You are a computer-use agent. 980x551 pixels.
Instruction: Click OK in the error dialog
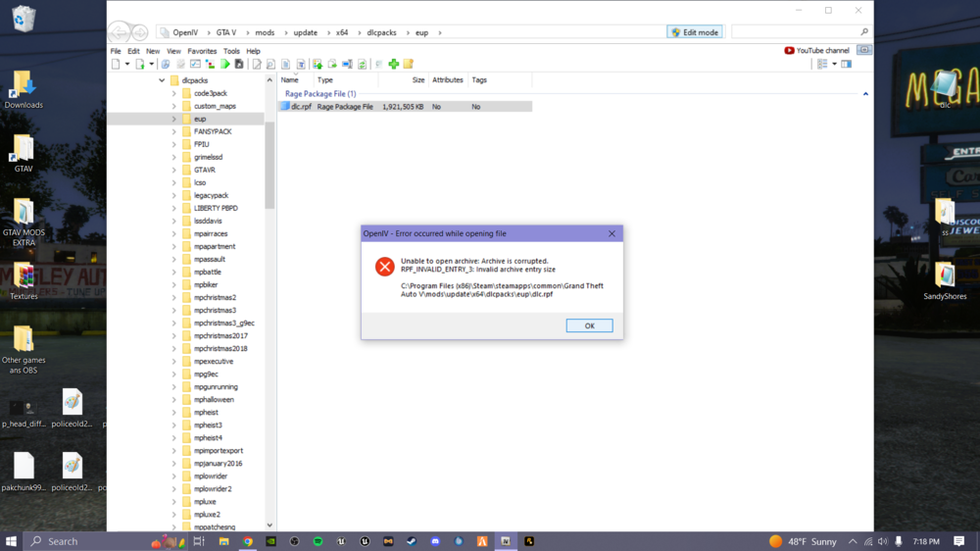589,326
